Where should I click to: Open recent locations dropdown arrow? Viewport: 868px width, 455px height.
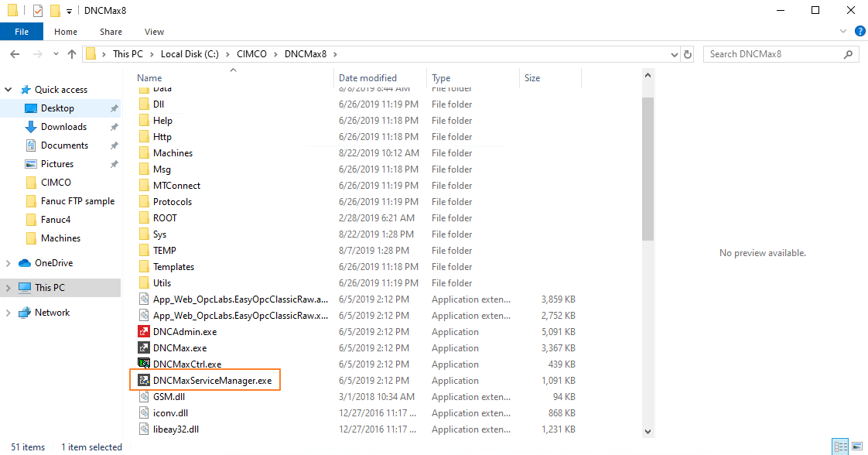click(x=56, y=54)
